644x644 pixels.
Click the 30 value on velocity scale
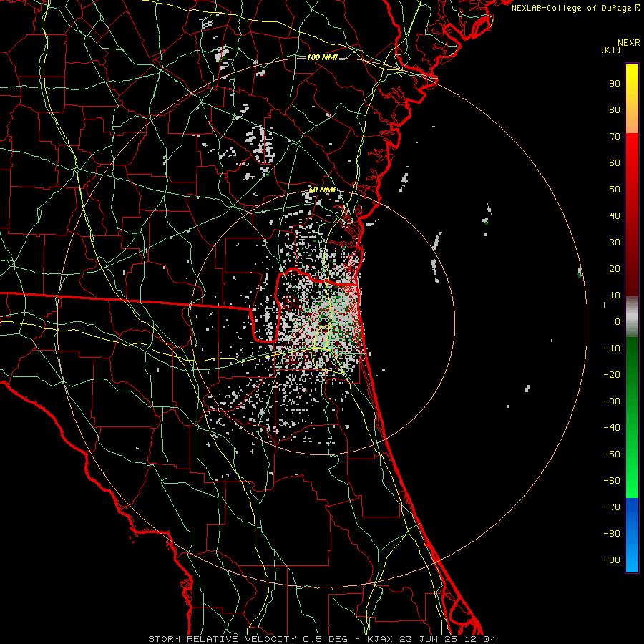[615, 243]
